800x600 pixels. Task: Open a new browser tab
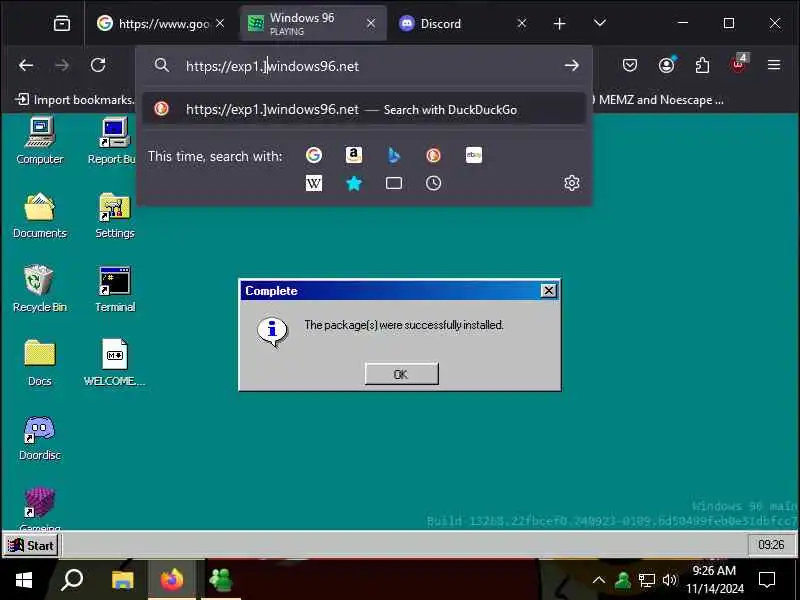click(x=559, y=23)
